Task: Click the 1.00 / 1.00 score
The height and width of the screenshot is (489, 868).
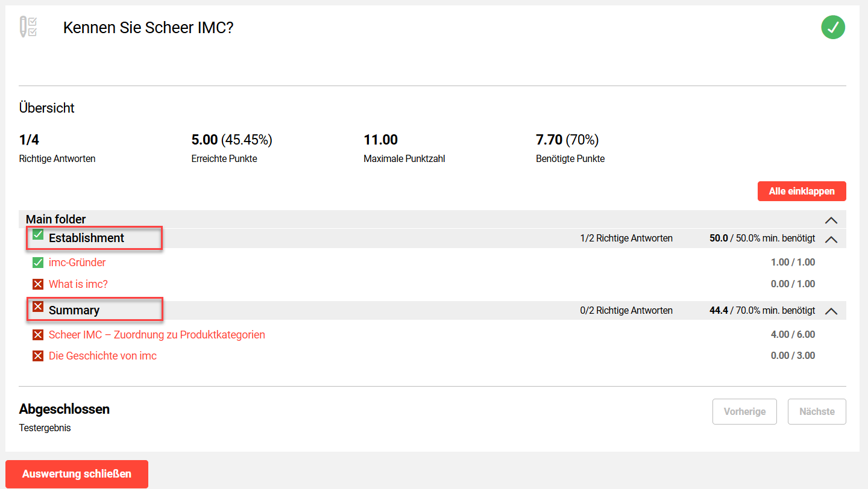Action: (x=793, y=263)
